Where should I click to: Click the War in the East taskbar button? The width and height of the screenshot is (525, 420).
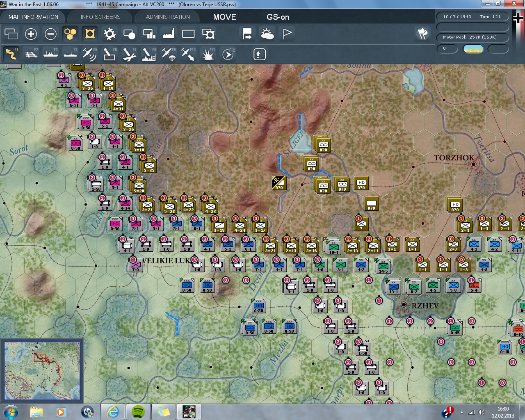click(x=189, y=412)
